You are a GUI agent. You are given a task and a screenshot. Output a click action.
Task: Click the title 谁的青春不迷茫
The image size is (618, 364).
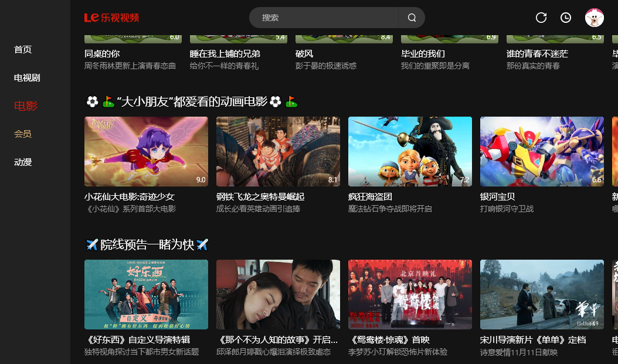[x=537, y=53]
